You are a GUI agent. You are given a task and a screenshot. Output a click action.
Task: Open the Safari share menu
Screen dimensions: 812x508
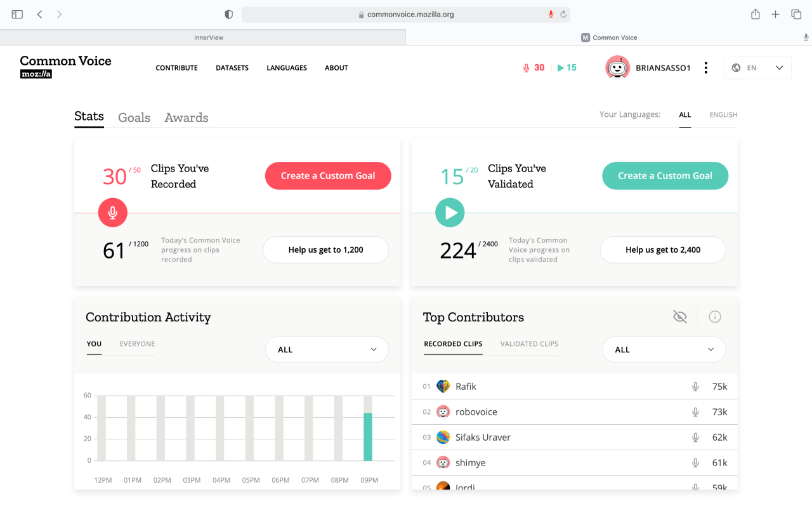[756, 14]
